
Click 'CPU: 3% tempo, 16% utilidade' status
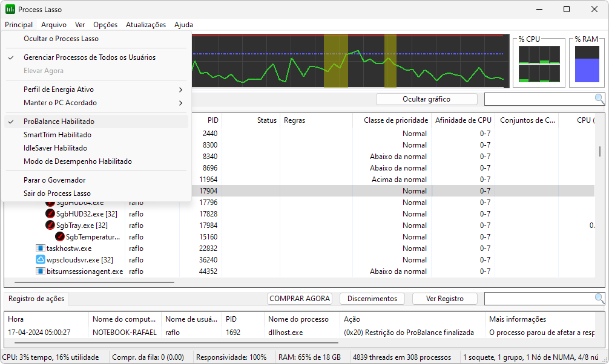point(50,357)
